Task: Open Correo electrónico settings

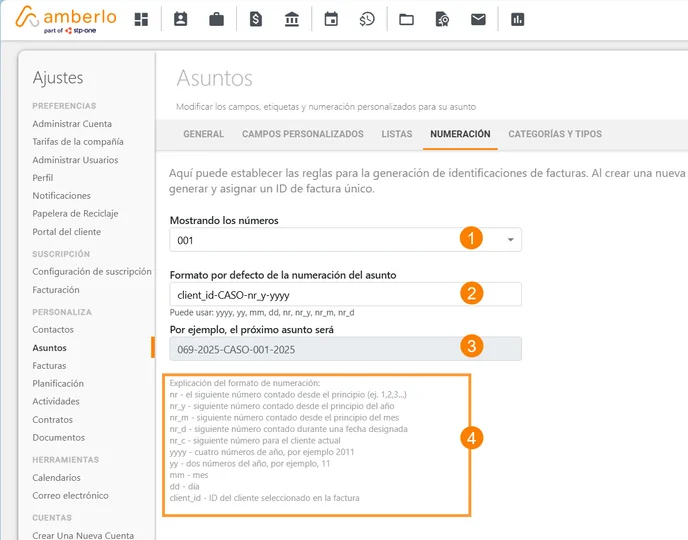Action: (x=70, y=496)
